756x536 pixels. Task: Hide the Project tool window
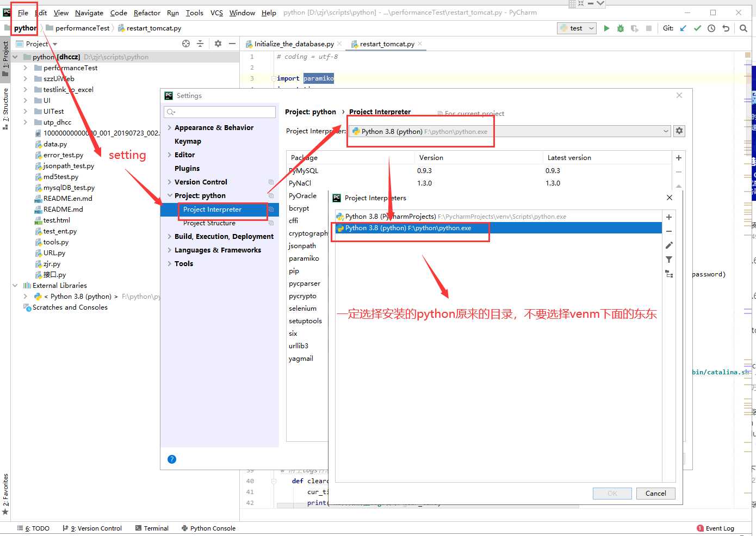point(232,44)
